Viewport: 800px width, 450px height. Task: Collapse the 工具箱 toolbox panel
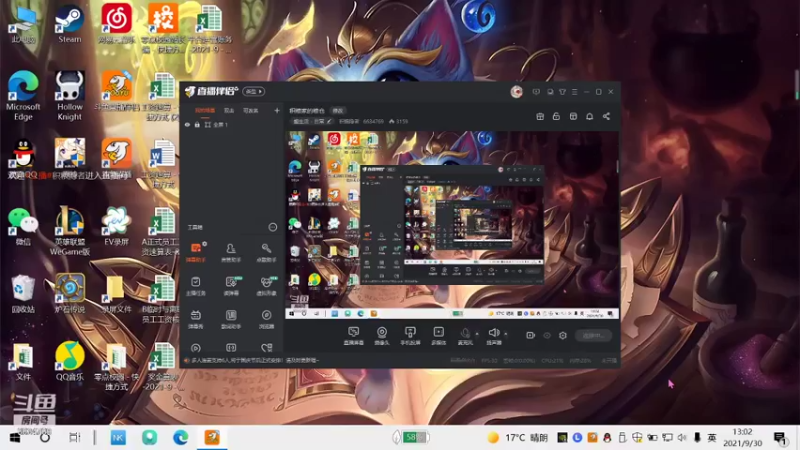click(x=272, y=227)
